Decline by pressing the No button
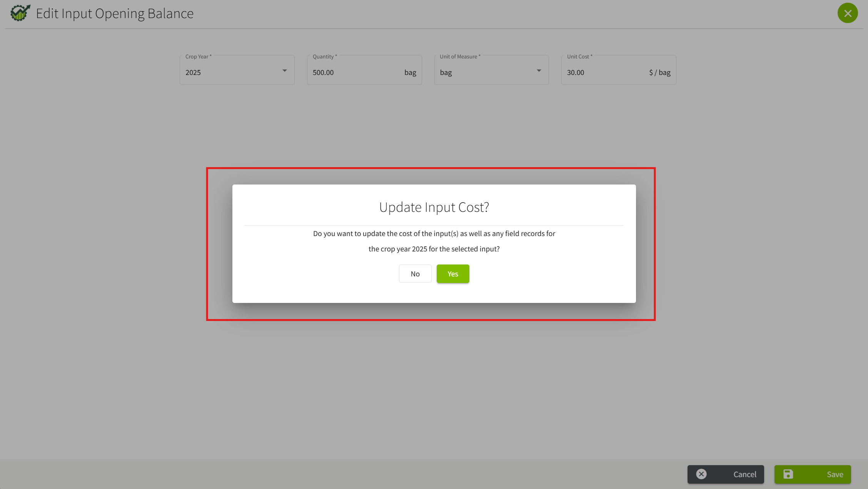 [415, 274]
